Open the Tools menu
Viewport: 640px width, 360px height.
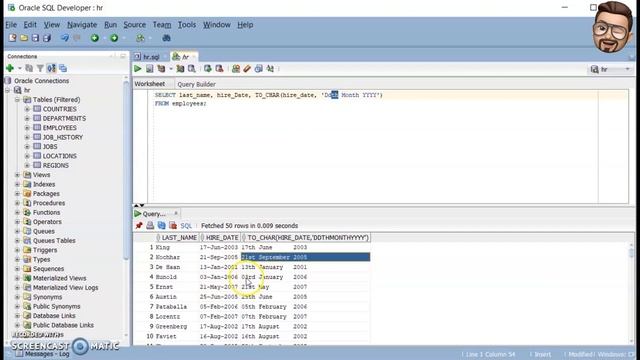[187, 25]
